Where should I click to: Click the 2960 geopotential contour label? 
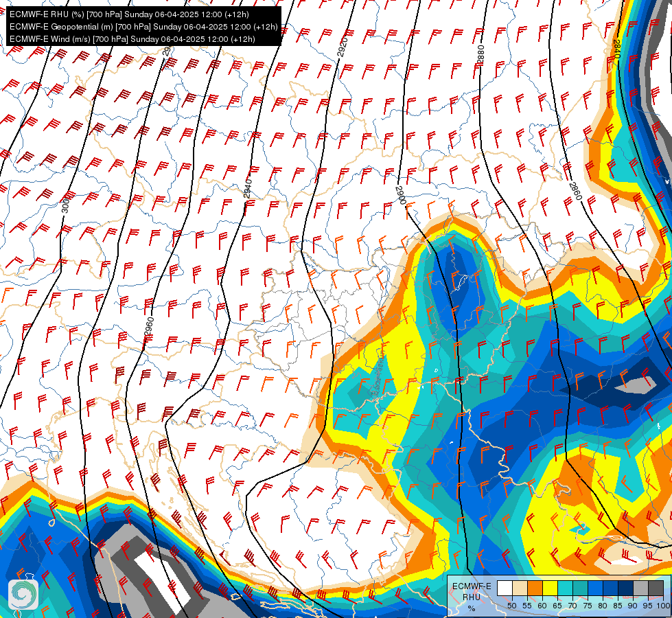[149, 328]
